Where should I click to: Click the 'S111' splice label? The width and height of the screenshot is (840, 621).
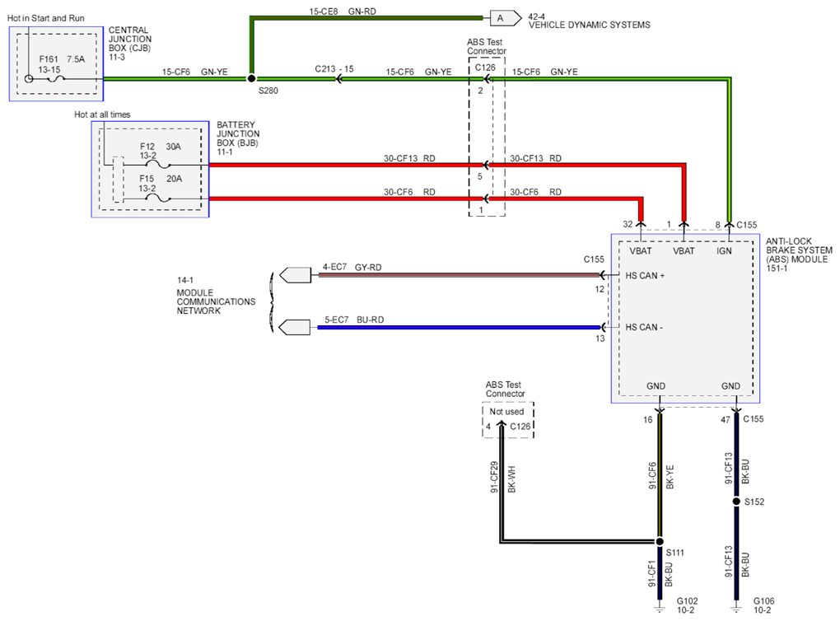point(675,553)
